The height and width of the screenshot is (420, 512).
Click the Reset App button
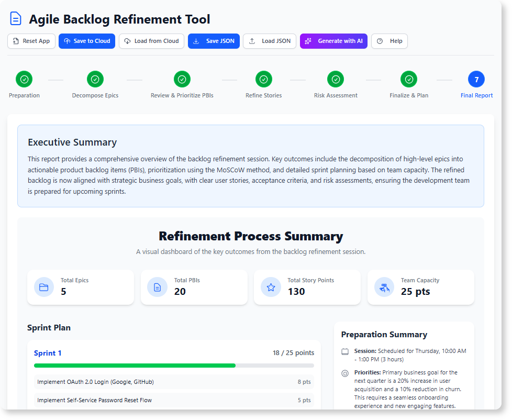tap(31, 41)
